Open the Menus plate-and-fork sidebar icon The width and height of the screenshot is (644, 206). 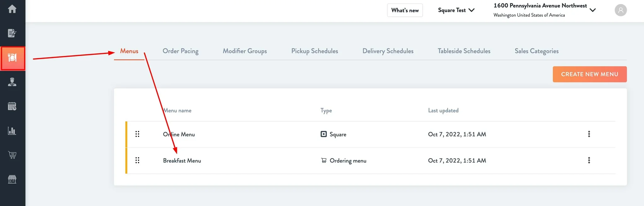click(13, 58)
